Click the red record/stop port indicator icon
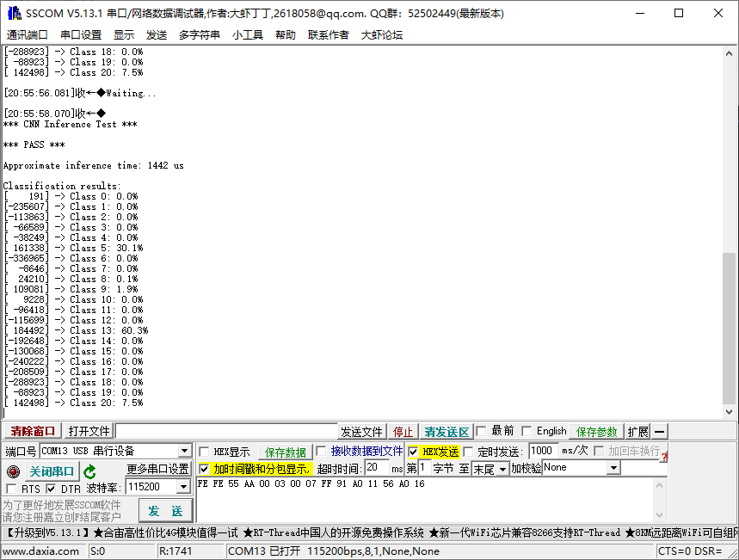 pyautogui.click(x=13, y=471)
